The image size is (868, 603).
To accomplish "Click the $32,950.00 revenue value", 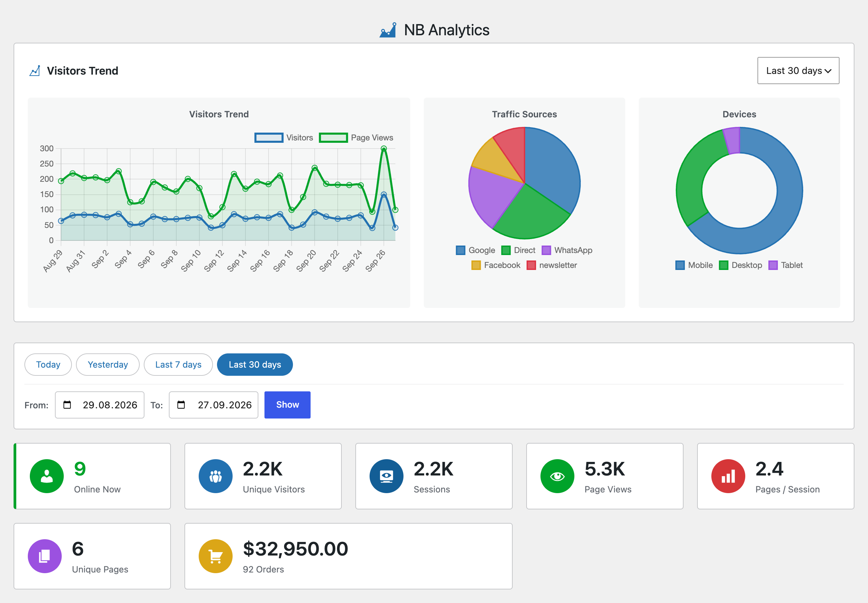I will tap(295, 549).
